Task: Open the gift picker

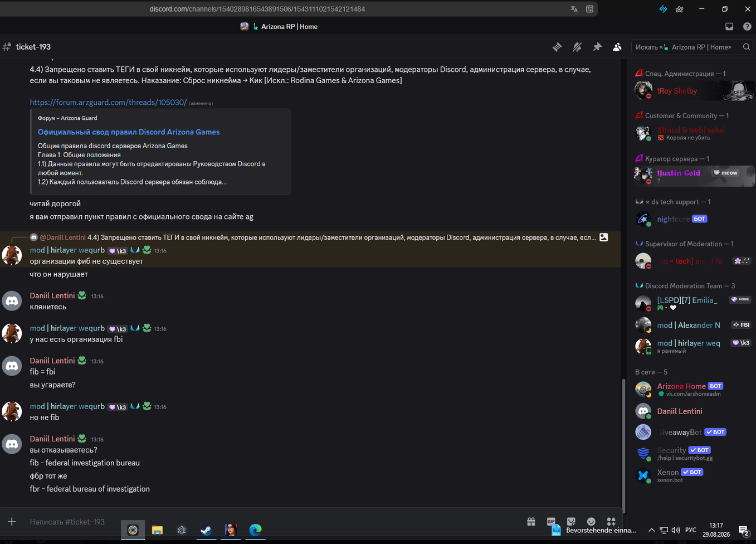Action: tap(531, 522)
